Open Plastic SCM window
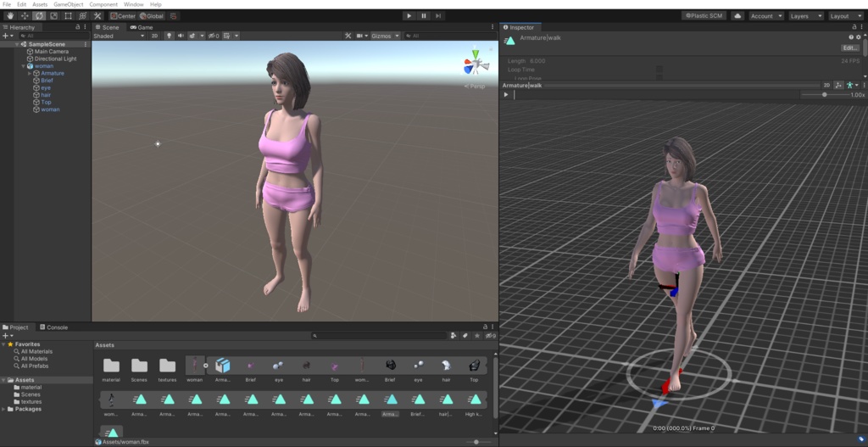The width and height of the screenshot is (868, 447). (x=704, y=16)
